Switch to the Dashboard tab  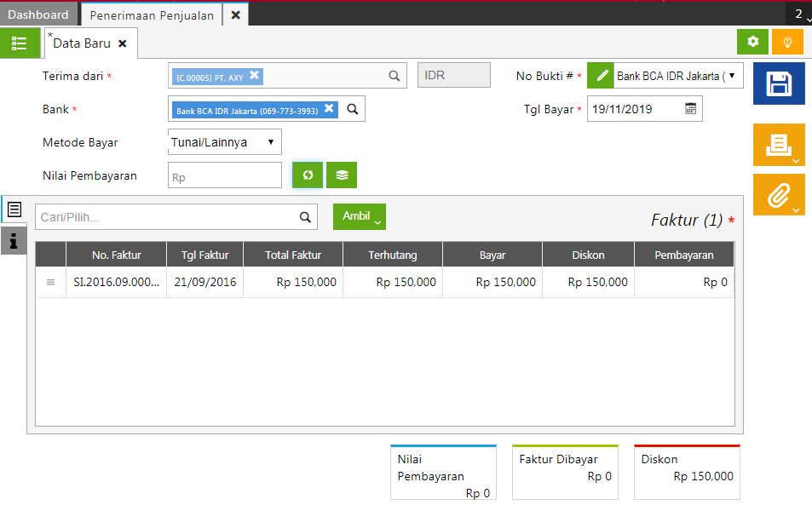coord(38,14)
